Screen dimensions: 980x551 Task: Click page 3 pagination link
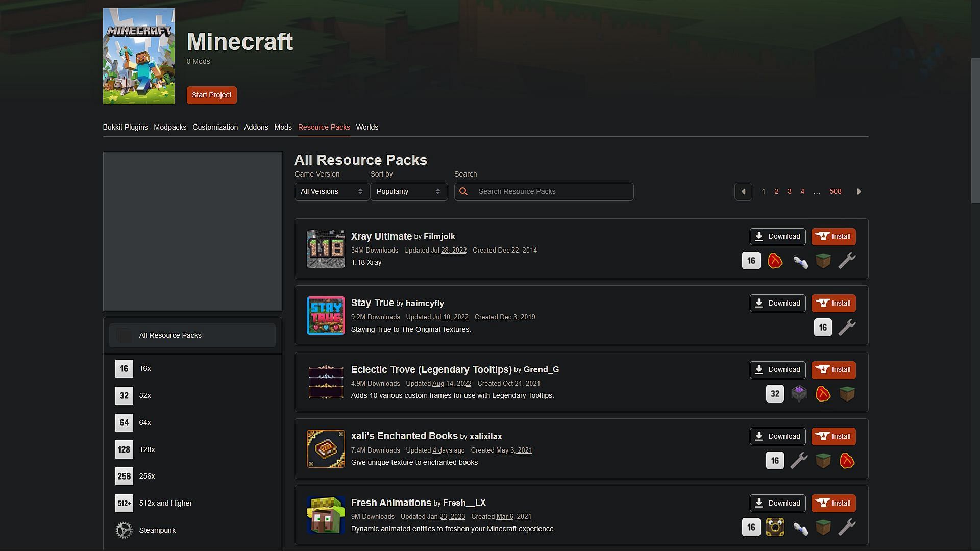[790, 192]
